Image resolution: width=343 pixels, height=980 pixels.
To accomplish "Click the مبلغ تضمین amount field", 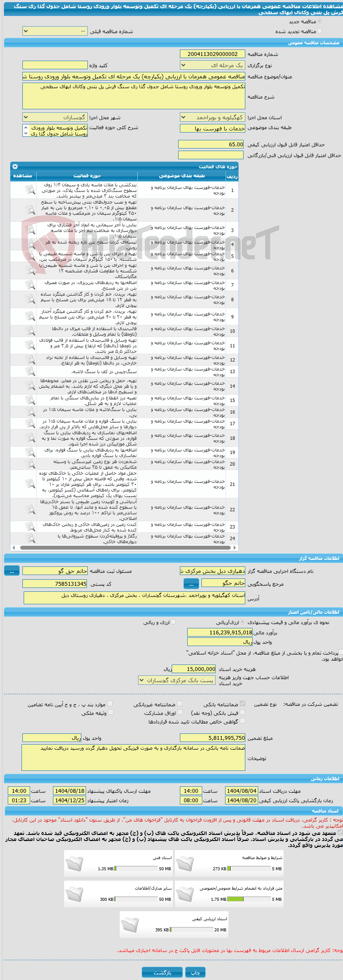I will pos(213,738).
